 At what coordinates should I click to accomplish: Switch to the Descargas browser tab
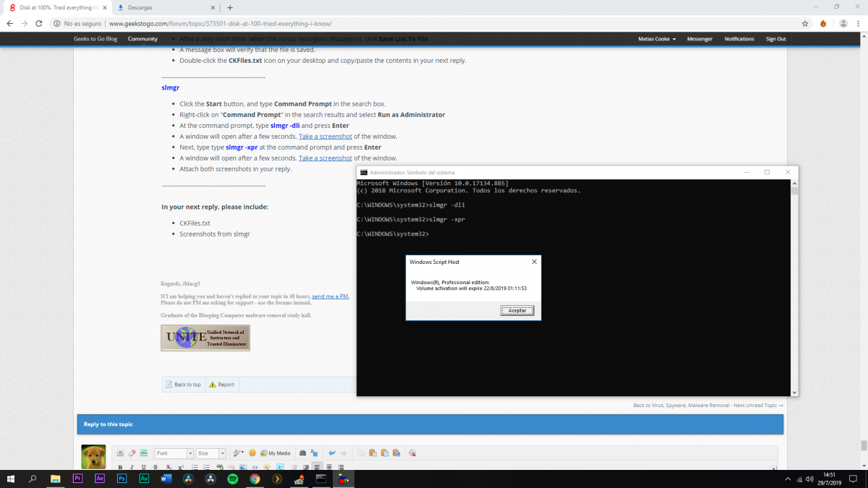165,7
